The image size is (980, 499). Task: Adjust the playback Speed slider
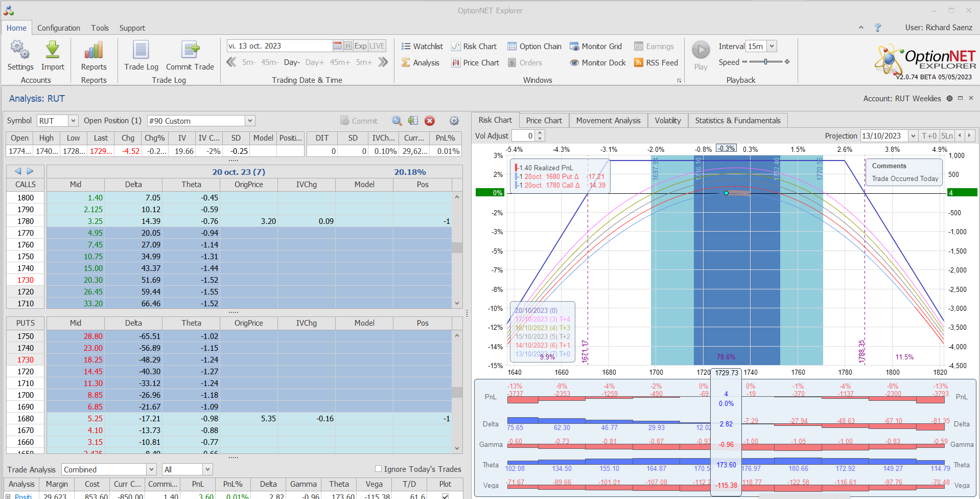(x=765, y=62)
